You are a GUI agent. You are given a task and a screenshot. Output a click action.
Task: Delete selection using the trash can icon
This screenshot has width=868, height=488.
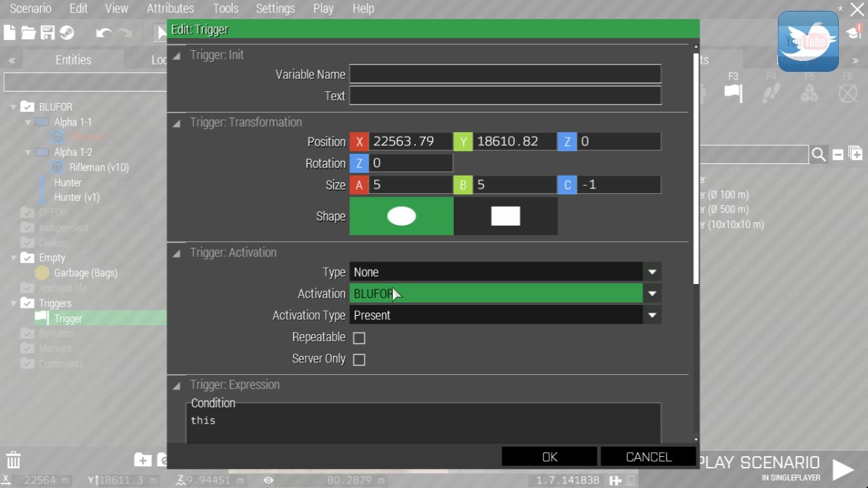click(x=14, y=460)
